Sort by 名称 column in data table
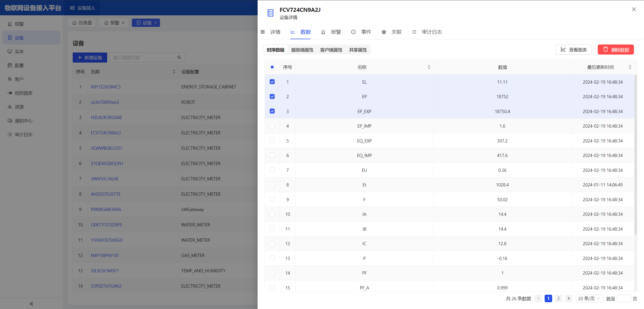 [x=429, y=67]
